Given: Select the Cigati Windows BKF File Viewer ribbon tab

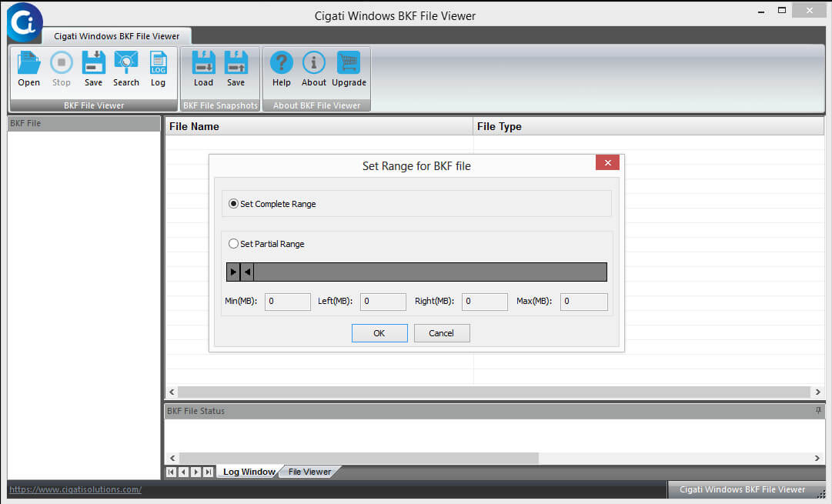Looking at the screenshot, I should point(117,36).
